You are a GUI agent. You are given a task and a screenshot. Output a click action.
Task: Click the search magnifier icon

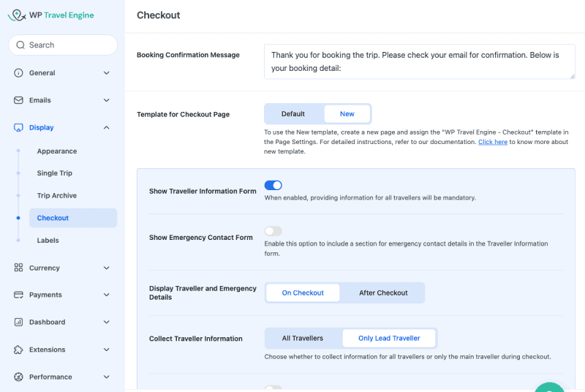click(x=20, y=45)
